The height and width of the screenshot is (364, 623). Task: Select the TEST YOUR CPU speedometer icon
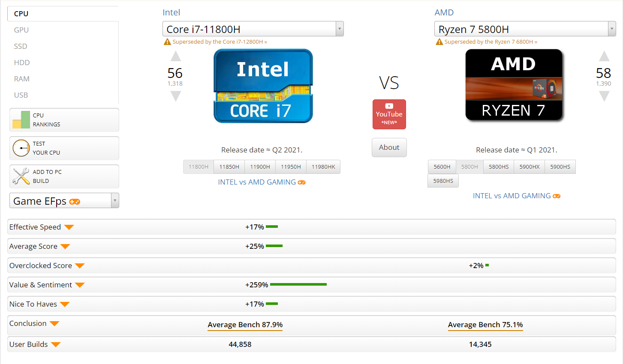click(21, 148)
